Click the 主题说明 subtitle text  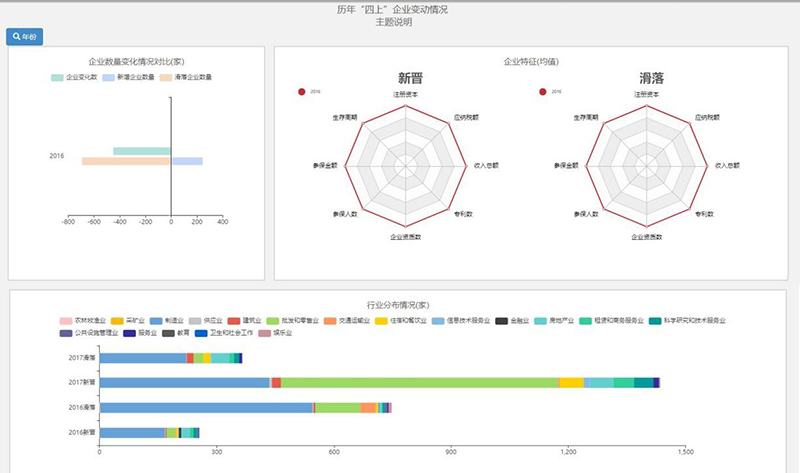click(x=399, y=22)
